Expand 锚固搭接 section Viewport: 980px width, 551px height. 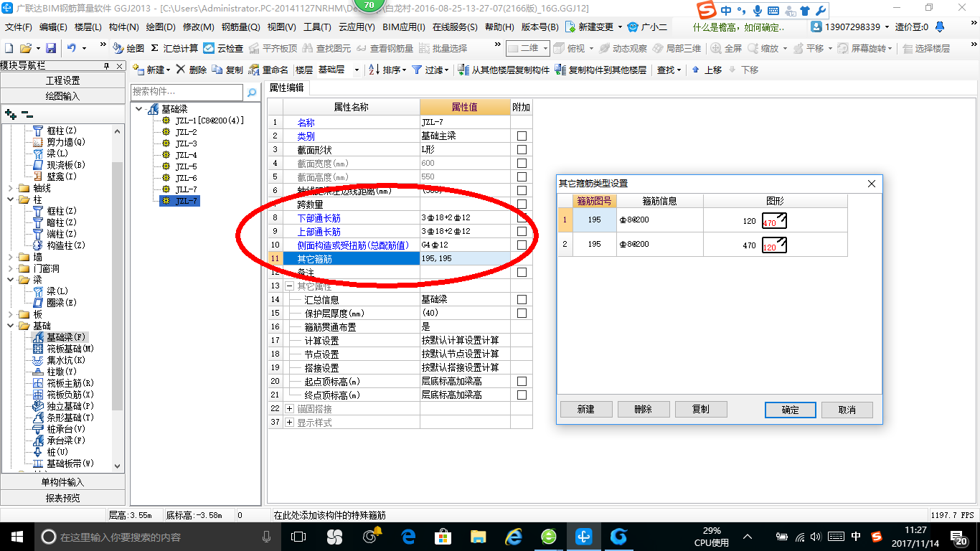(290, 408)
